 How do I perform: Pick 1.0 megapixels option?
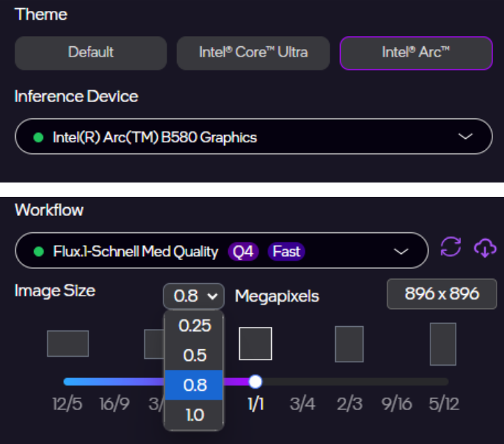pyautogui.click(x=194, y=415)
